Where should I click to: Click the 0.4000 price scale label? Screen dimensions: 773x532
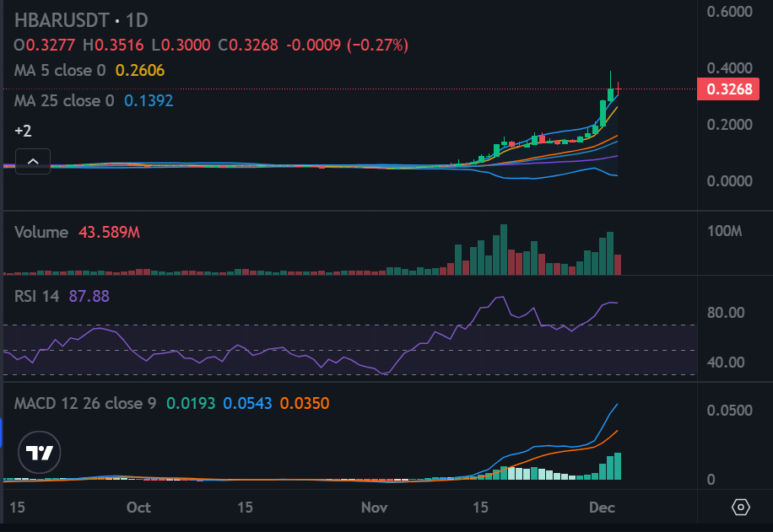730,68
